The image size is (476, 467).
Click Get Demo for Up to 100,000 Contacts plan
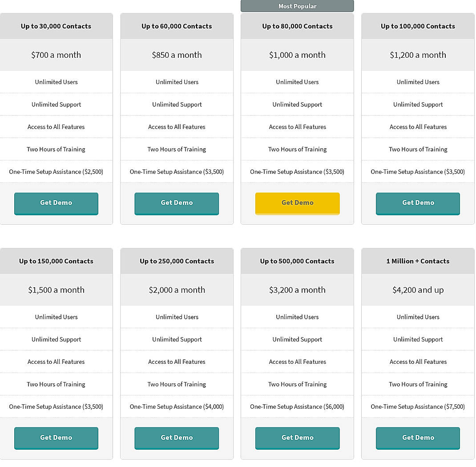pos(418,203)
